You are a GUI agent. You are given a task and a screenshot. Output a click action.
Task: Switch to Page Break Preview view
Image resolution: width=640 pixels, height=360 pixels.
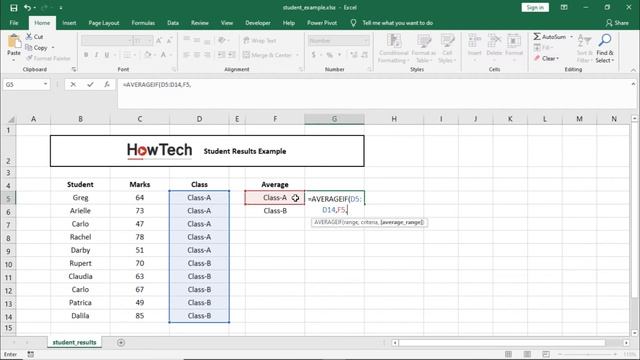click(546, 354)
